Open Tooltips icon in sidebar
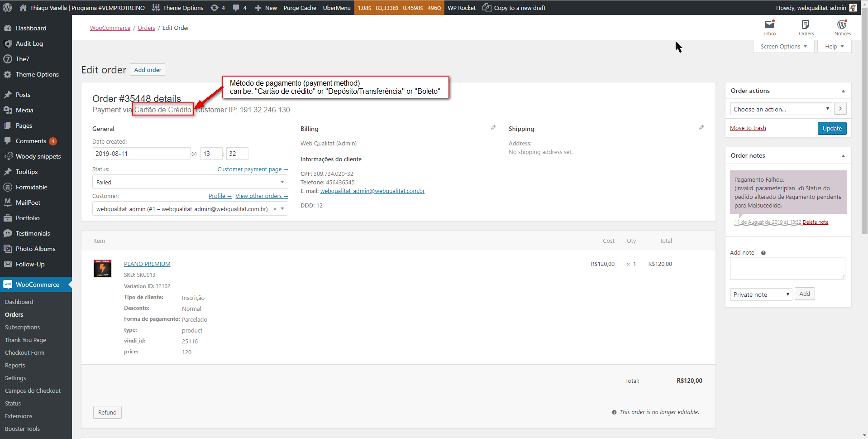The height and width of the screenshot is (439, 868). (8, 172)
